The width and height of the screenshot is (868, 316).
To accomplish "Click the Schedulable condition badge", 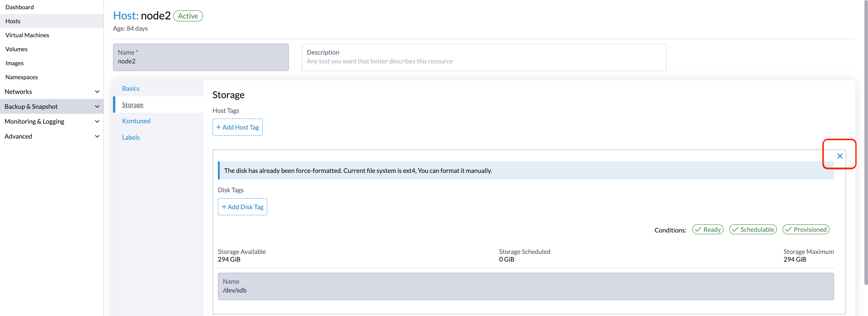I will [753, 230].
